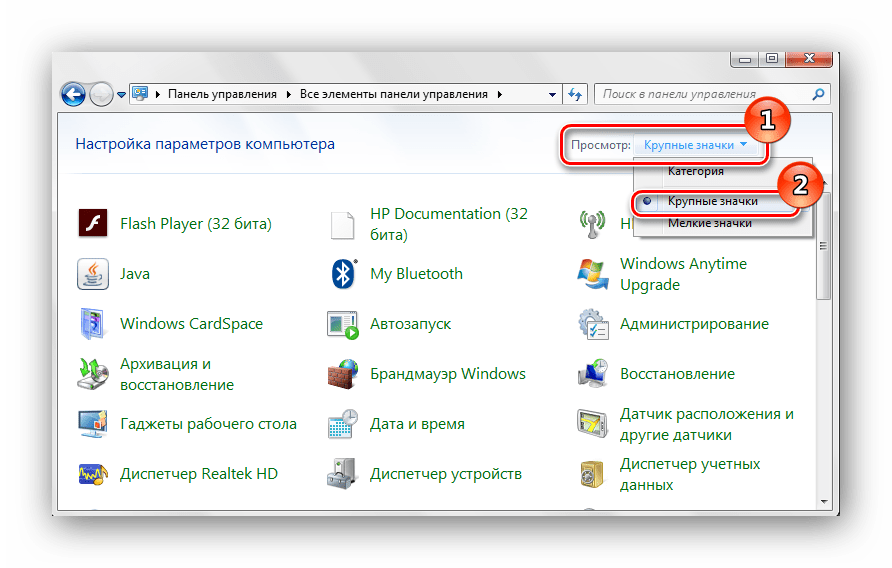Open the Flash Player (32 бита) icon
Viewport: 892px width, 568px height.
coord(93,224)
